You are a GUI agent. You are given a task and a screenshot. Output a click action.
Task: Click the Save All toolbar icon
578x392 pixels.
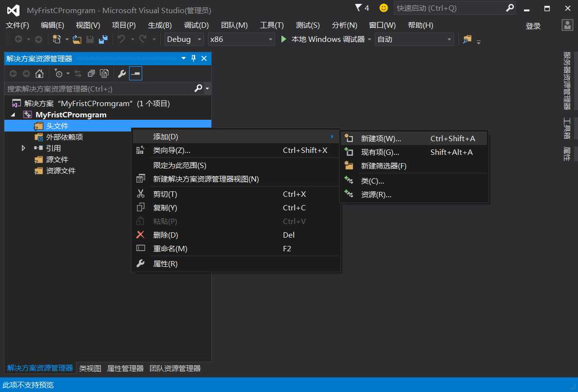103,39
